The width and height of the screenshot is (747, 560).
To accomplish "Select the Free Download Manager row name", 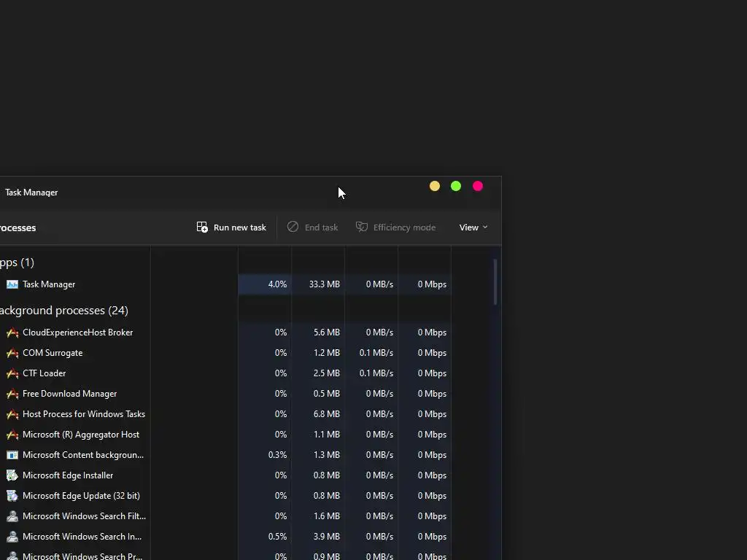I will (69, 394).
